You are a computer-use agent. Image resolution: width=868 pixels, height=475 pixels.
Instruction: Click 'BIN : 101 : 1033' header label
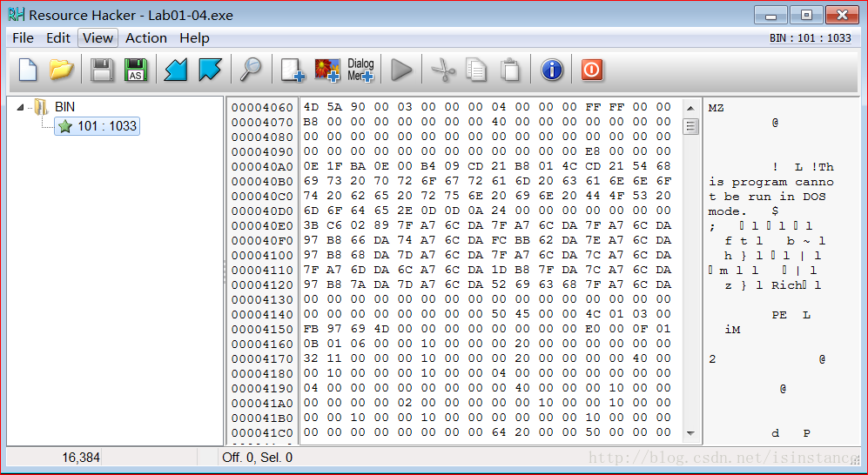[x=810, y=38]
